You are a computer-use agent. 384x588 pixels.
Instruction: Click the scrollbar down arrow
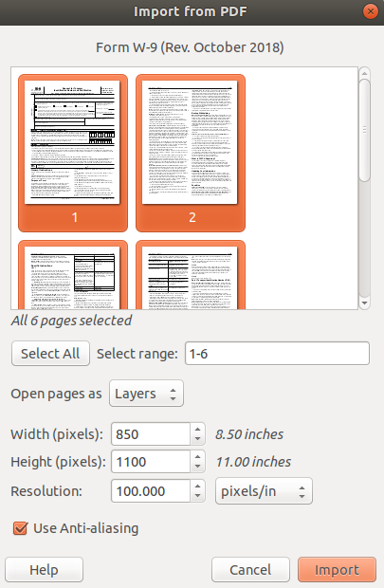pos(364,303)
